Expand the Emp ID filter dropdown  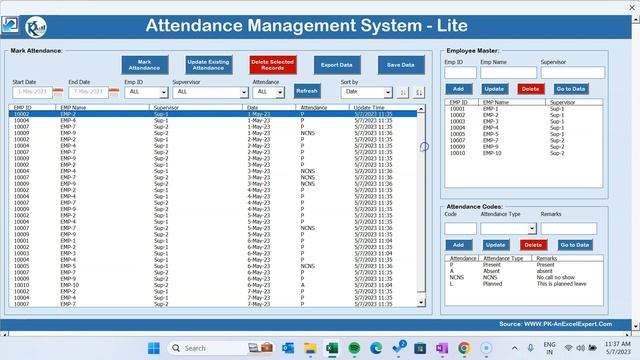point(164,93)
